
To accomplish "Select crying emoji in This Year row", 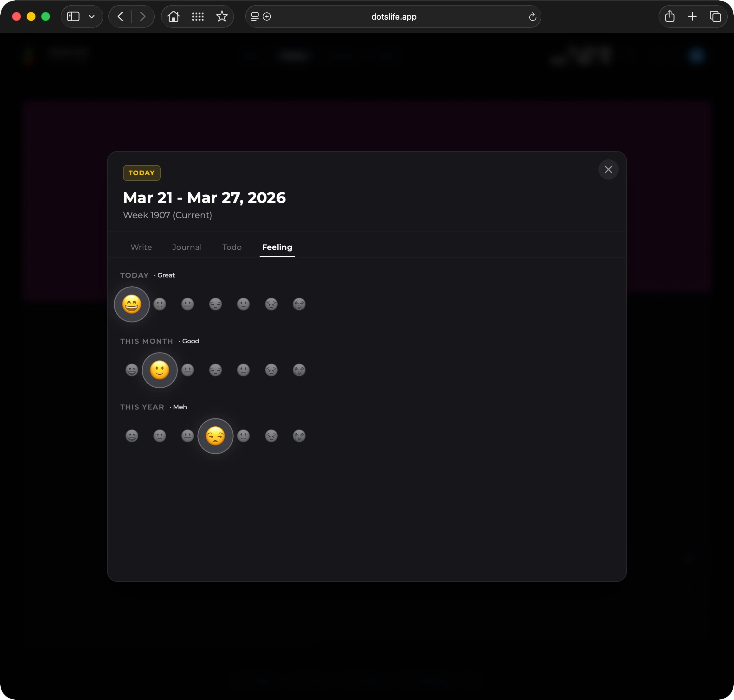I will click(x=299, y=436).
